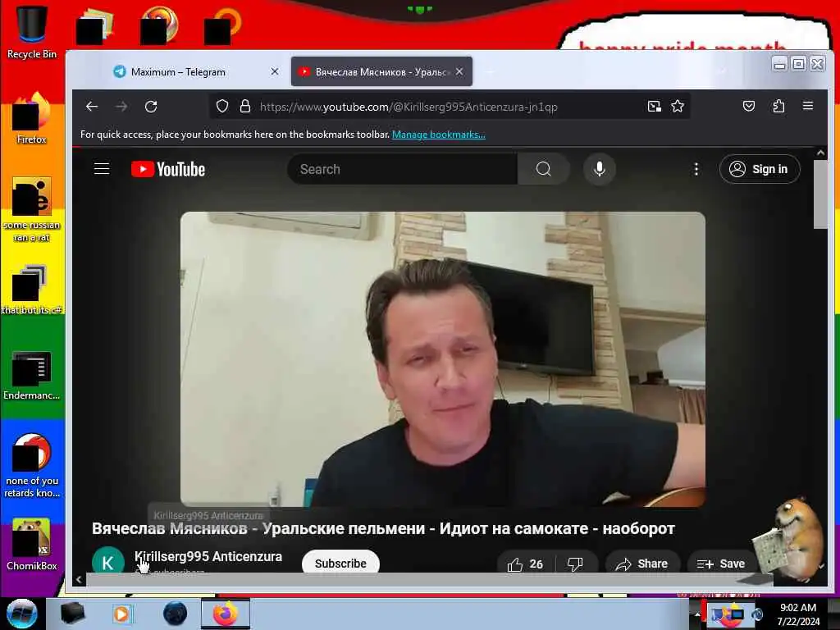
Task: Open the Pocket save icon
Action: 749,106
